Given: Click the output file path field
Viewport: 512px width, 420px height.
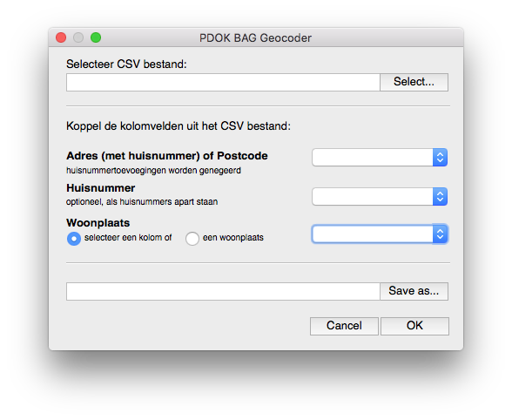Looking at the screenshot, I should (223, 291).
